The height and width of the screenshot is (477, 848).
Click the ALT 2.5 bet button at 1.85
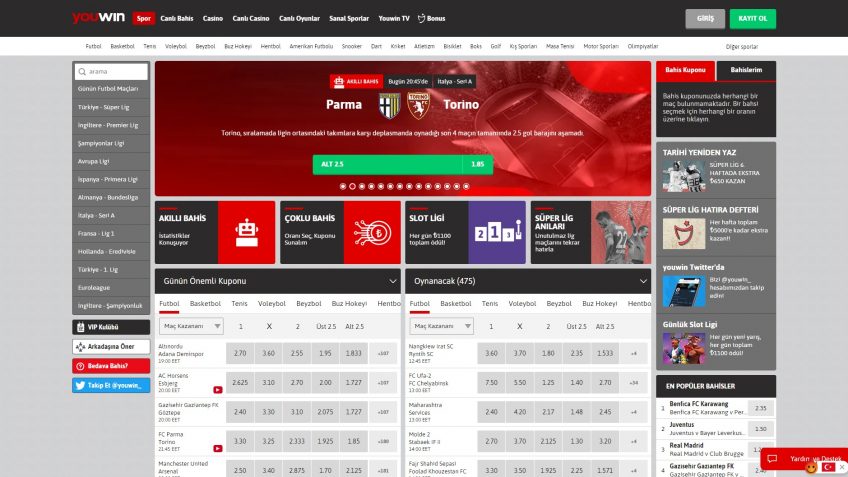coord(403,164)
